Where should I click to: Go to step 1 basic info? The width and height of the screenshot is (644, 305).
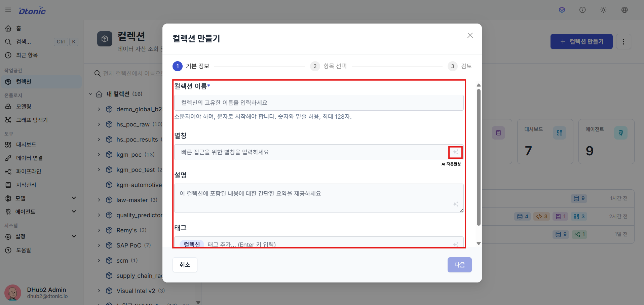191,66
